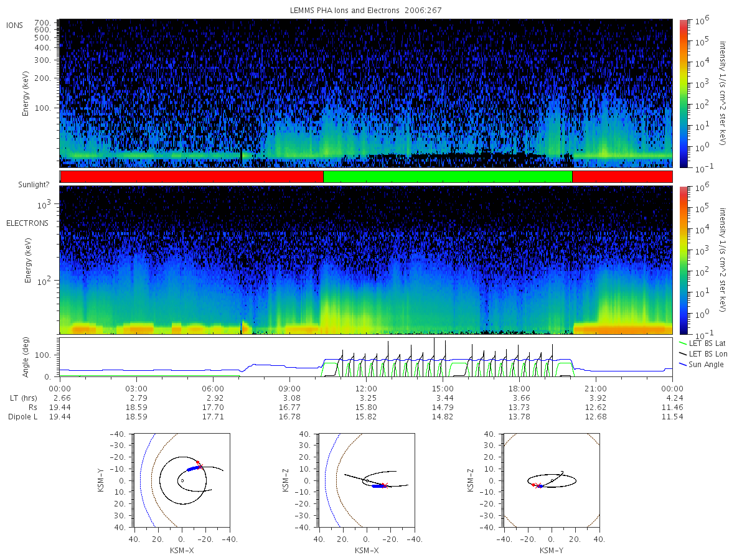Click 'Energy (keV)' label of the electrons panel
This screenshot has width=747, height=560.
pyautogui.click(x=29, y=260)
